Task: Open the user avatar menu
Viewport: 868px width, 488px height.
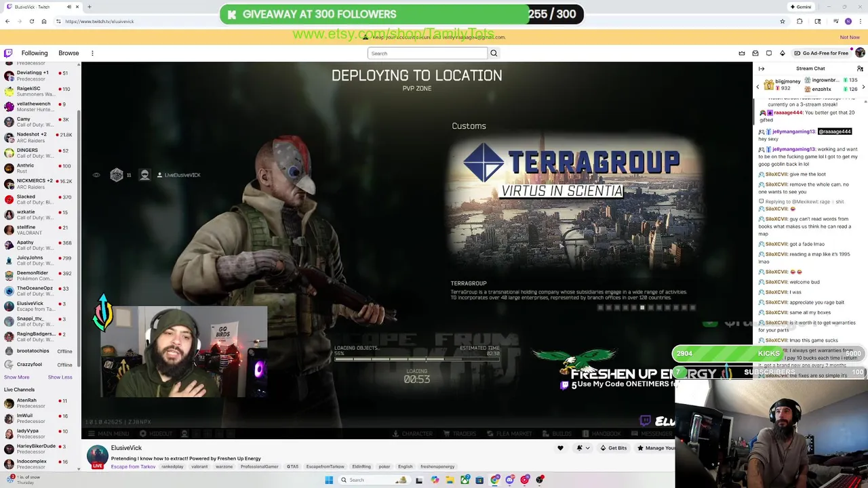Action: (x=860, y=53)
